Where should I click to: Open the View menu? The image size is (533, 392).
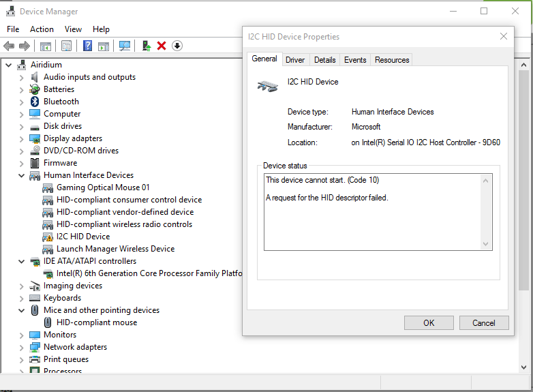point(73,29)
